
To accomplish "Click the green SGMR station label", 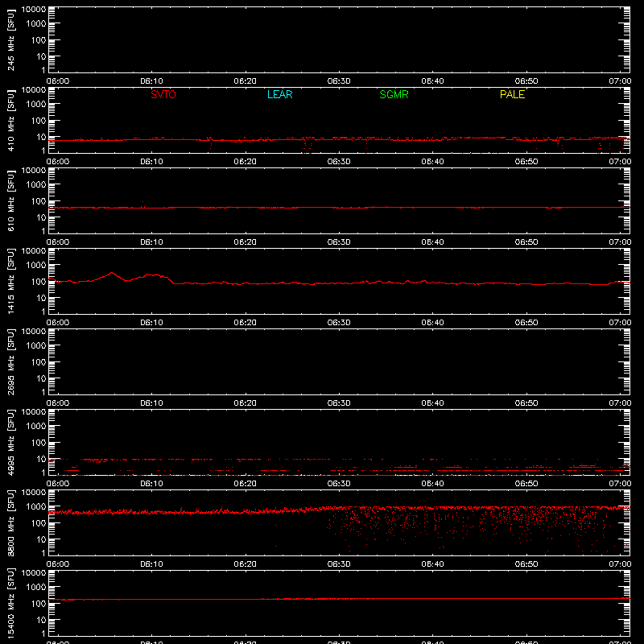I will (x=394, y=94).
